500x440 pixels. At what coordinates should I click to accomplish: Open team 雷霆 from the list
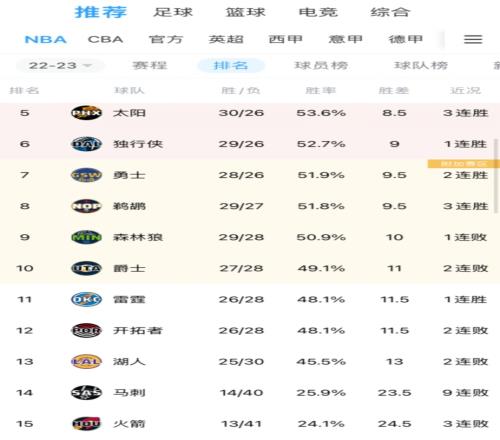[129, 299]
